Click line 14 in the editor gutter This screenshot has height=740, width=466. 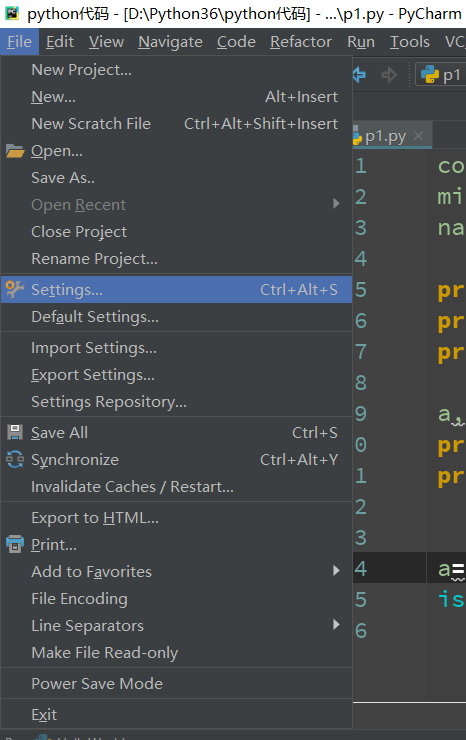pos(361,569)
